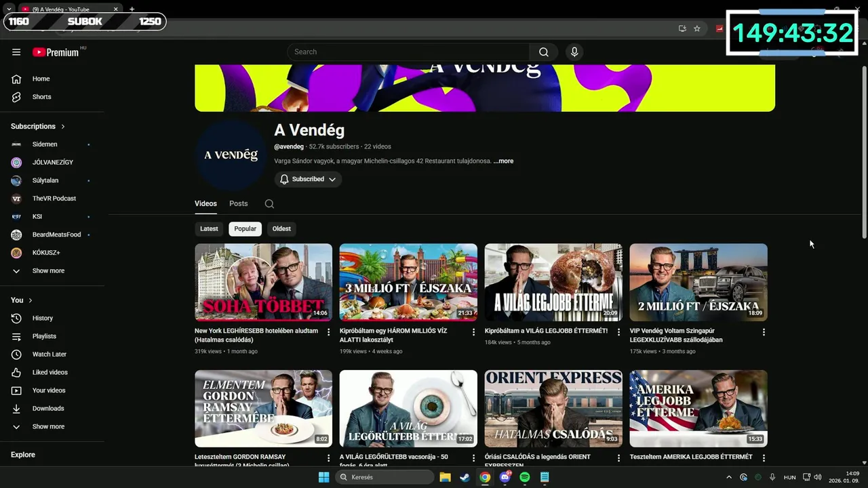The width and height of the screenshot is (868, 488).
Task: Expand the Subscriptions section header
Action: (38, 126)
